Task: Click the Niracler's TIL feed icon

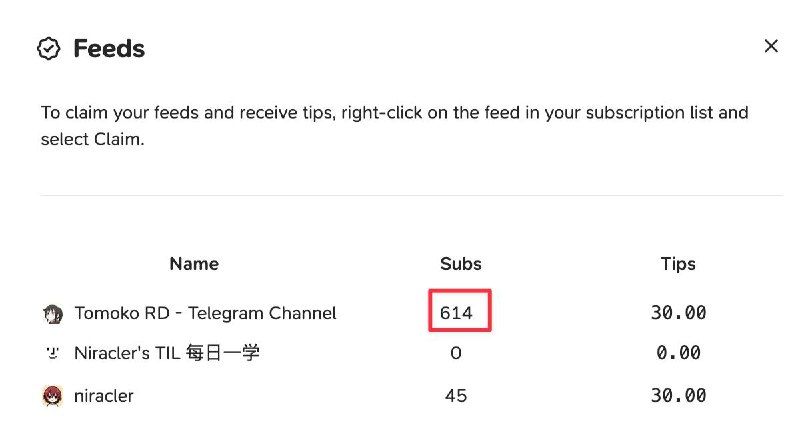Action: (53, 353)
